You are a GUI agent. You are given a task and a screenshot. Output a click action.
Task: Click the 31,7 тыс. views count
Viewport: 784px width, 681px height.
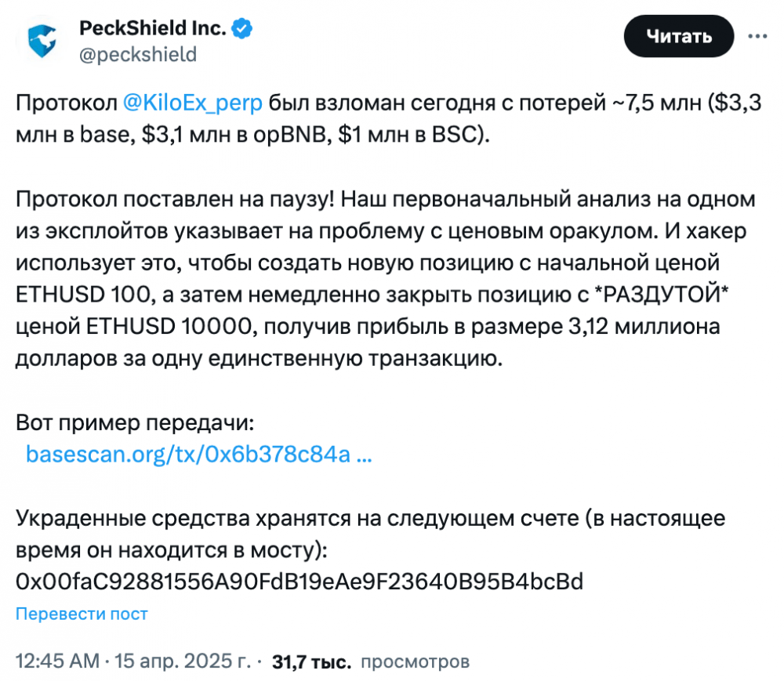point(311,662)
